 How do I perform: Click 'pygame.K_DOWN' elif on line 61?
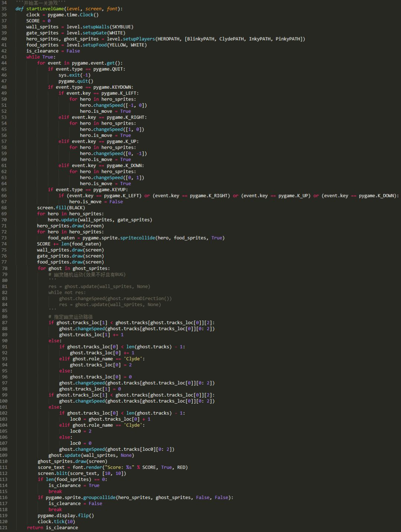(101, 165)
